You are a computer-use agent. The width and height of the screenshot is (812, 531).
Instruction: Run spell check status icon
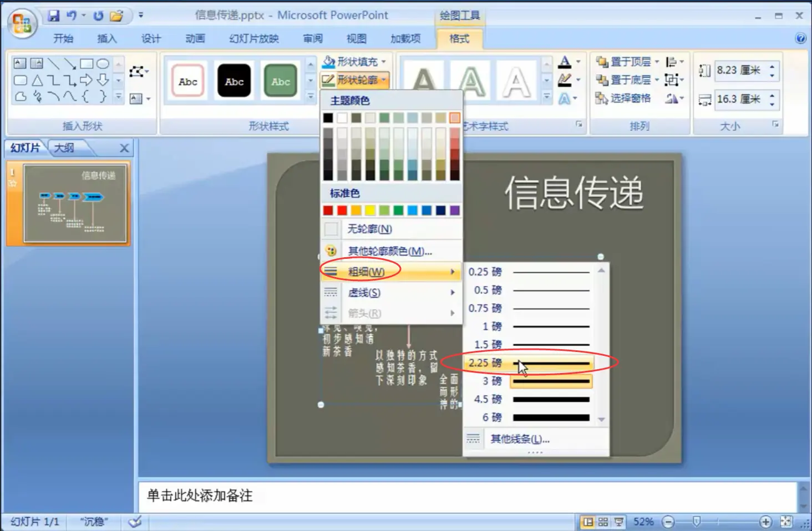point(135,522)
